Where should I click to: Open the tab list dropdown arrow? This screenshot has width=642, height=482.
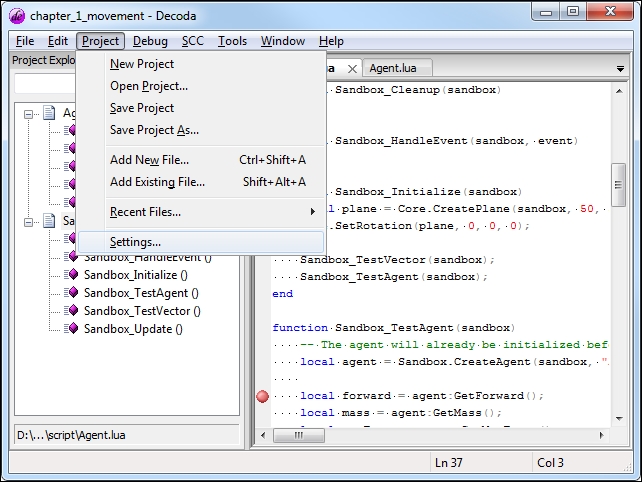click(x=620, y=69)
